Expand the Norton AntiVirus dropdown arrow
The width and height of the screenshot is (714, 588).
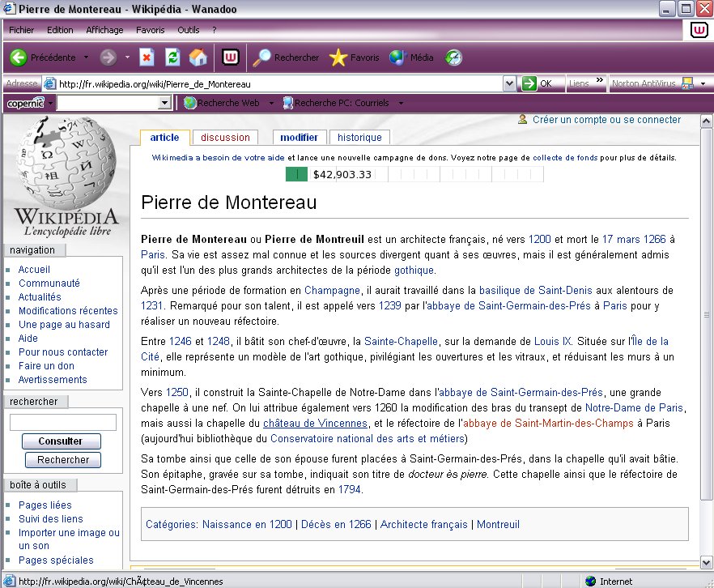click(x=703, y=84)
